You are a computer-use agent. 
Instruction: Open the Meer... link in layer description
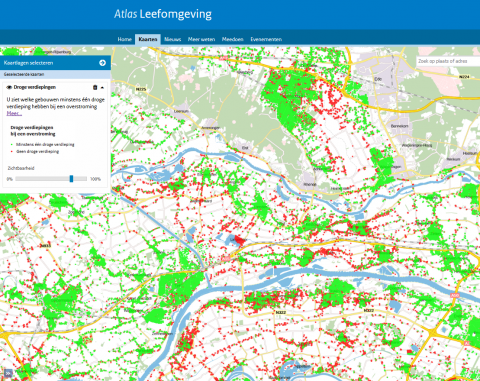click(x=14, y=113)
